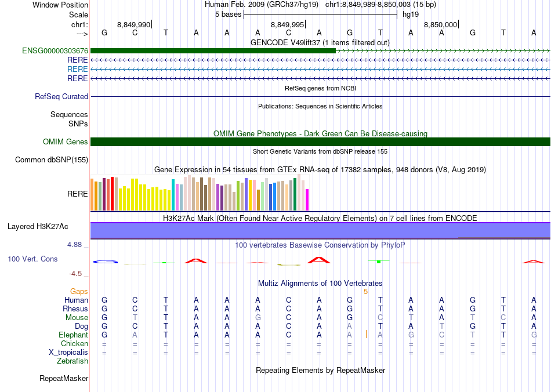Open the ENSG00000303676 track label
This screenshot has height=392, width=551.
pyautogui.click(x=55, y=51)
